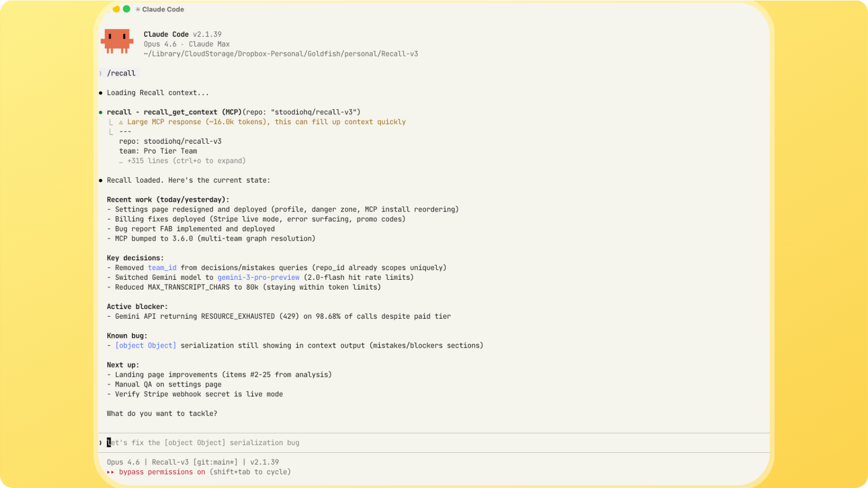Click the green maximize window button
The image size is (868, 488).
pyautogui.click(x=126, y=9)
